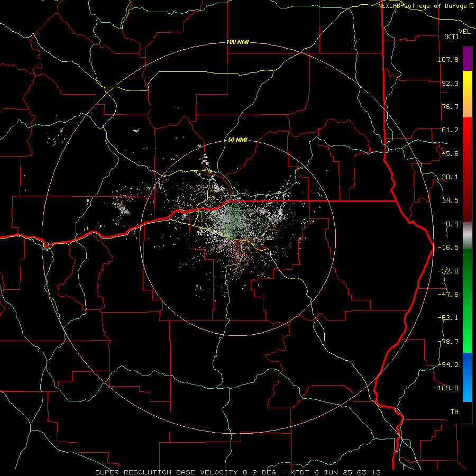Click the -47.6 velocity scale value
476x476 pixels.
(448, 295)
